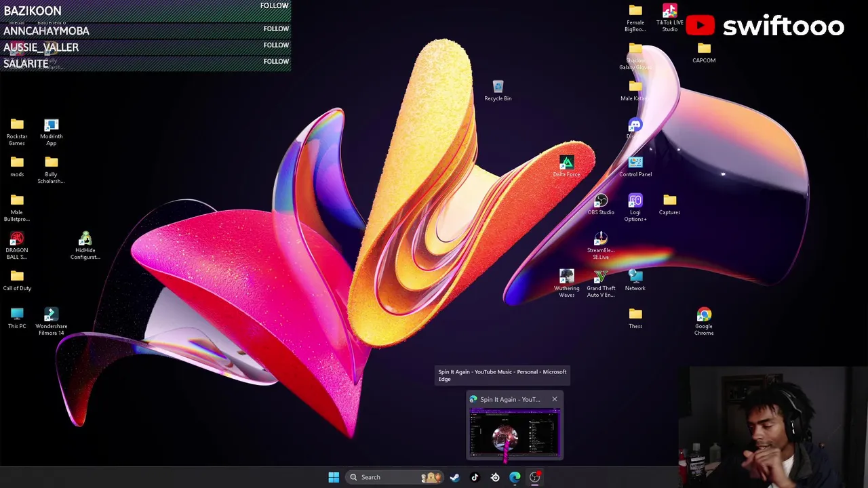868x488 pixels.
Task: Launch the Wuthering Waves shortcut
Action: 567,283
